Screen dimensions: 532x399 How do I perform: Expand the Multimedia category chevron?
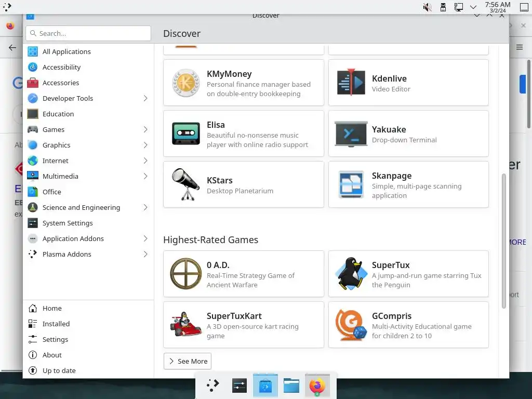pyautogui.click(x=145, y=177)
